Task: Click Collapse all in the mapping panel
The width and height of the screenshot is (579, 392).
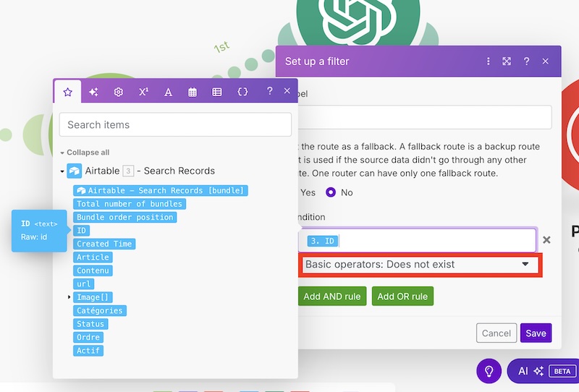Action: click(88, 153)
